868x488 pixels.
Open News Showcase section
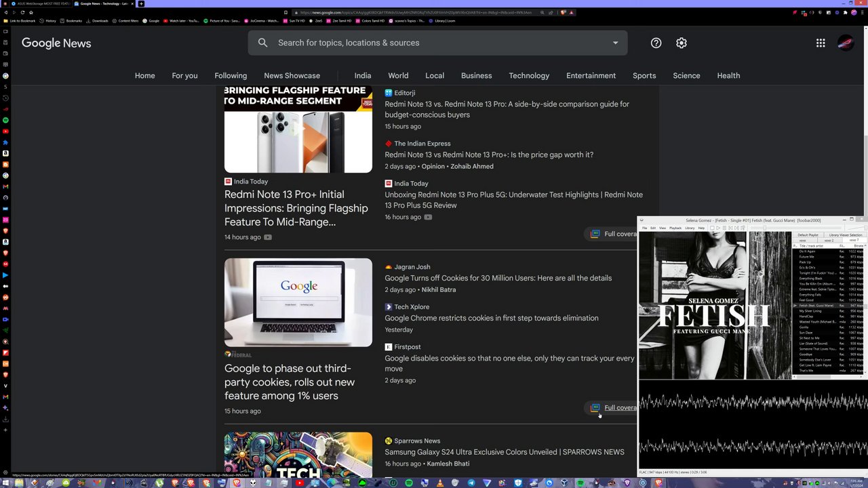[x=292, y=75]
